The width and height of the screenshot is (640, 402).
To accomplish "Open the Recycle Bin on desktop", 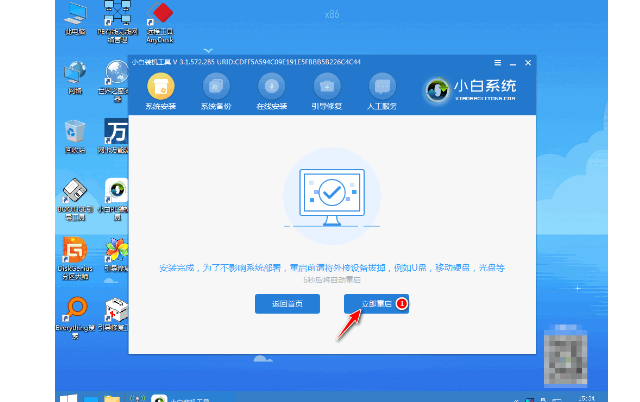I will point(74,133).
